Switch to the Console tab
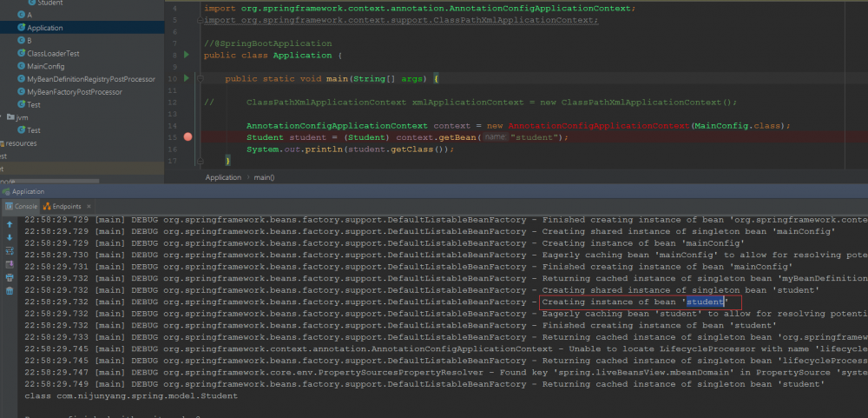The width and height of the screenshot is (868, 418). tap(21, 206)
